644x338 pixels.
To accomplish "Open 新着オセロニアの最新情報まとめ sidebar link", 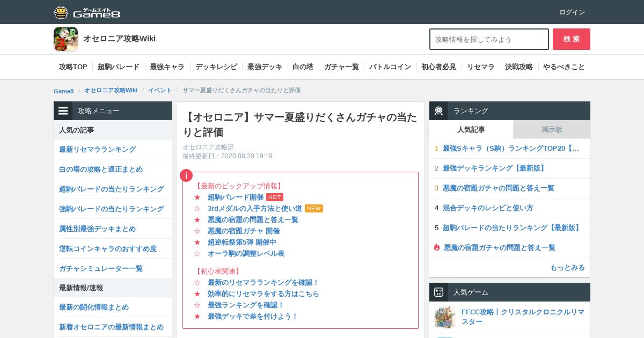I will click(112, 327).
